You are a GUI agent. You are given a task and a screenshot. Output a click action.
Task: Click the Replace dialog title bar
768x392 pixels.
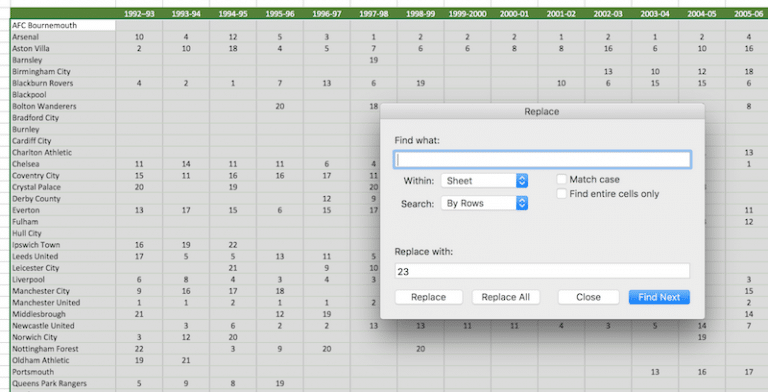click(x=542, y=111)
